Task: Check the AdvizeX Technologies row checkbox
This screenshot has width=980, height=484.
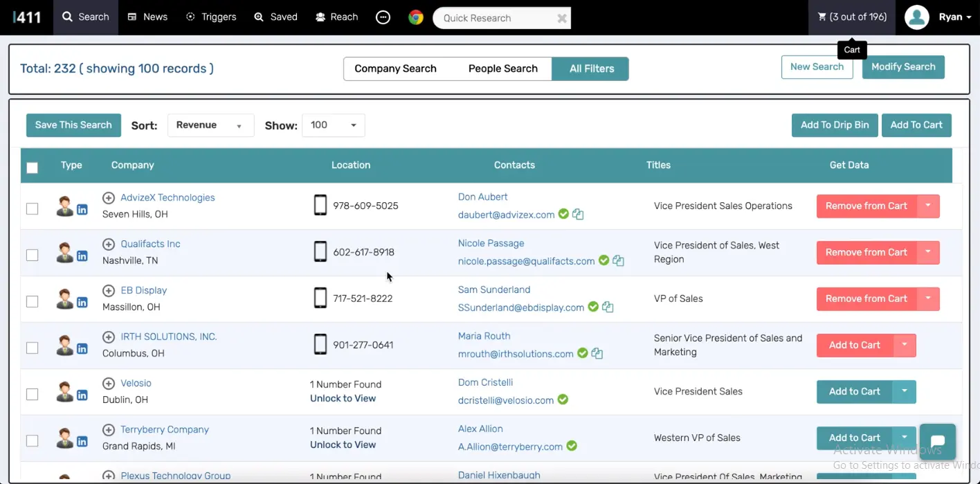Action: (32, 208)
